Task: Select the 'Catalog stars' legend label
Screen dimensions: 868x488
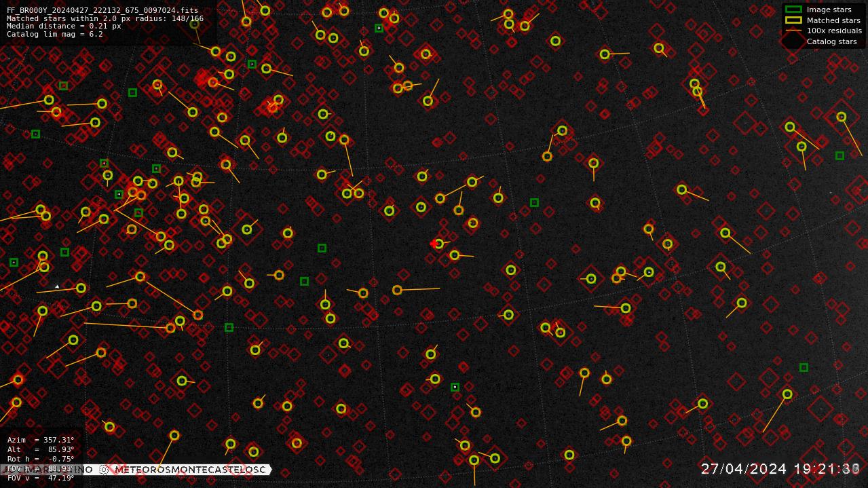Action: pyautogui.click(x=831, y=41)
